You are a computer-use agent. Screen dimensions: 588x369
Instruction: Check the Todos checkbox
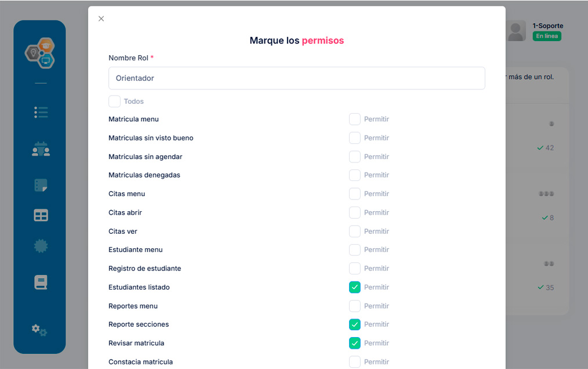point(114,102)
